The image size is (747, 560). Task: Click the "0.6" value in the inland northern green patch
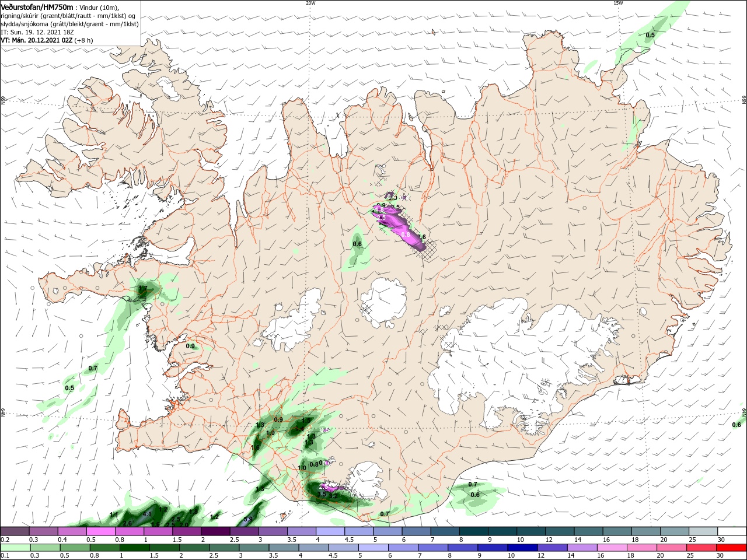click(x=357, y=244)
